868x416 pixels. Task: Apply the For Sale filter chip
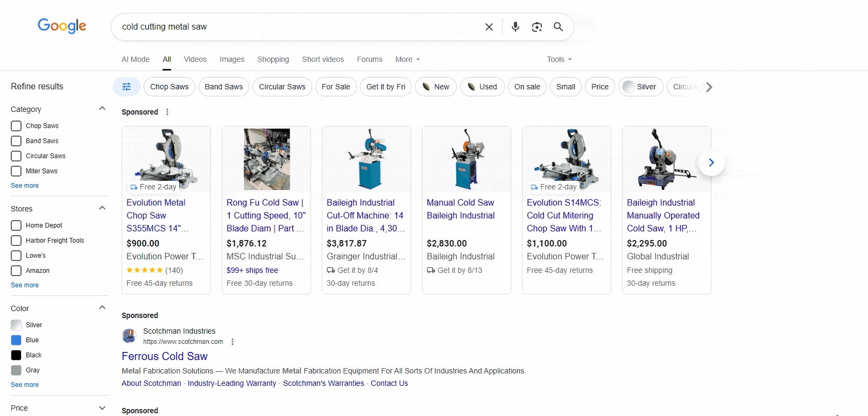click(x=336, y=87)
